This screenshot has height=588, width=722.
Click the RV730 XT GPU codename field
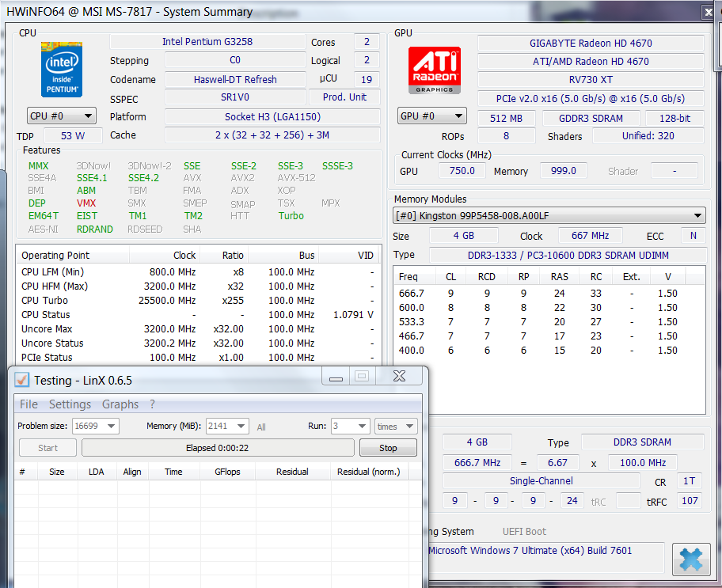[591, 79]
